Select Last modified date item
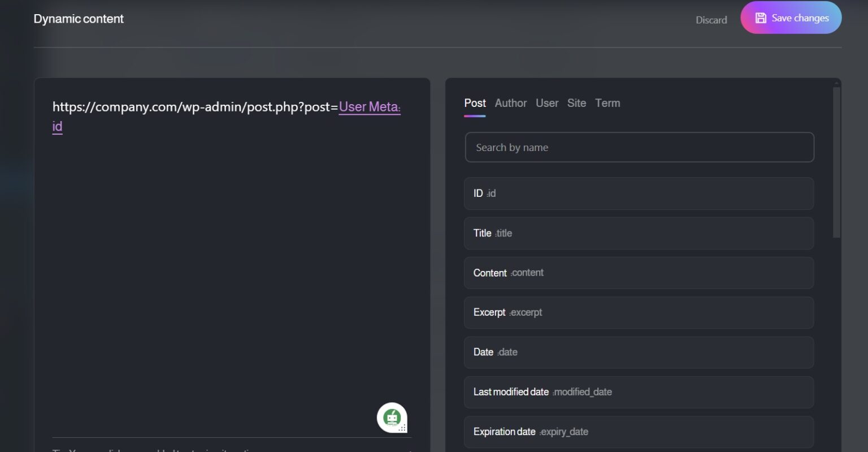Screen dimensions: 868x452 [x=639, y=392]
